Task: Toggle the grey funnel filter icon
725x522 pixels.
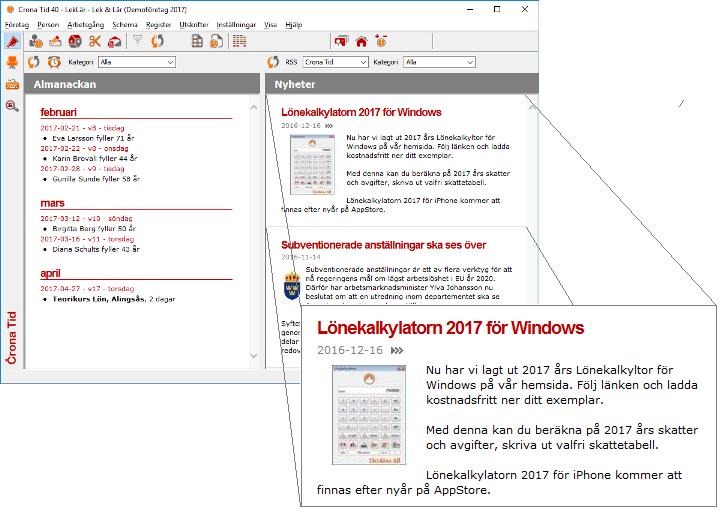Action: pos(138,41)
